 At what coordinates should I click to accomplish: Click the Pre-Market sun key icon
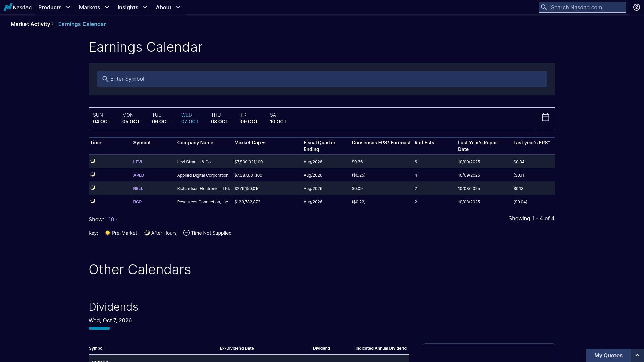[x=107, y=233]
